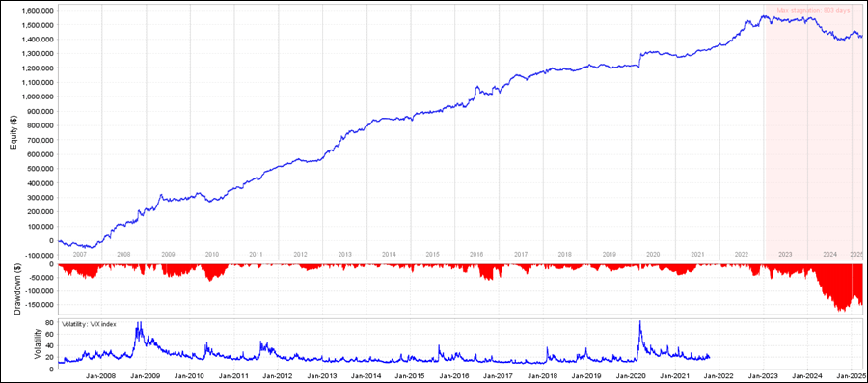Click the Jan-2012 date label
Image resolution: width=868 pixels, height=383 pixels.
point(278,375)
